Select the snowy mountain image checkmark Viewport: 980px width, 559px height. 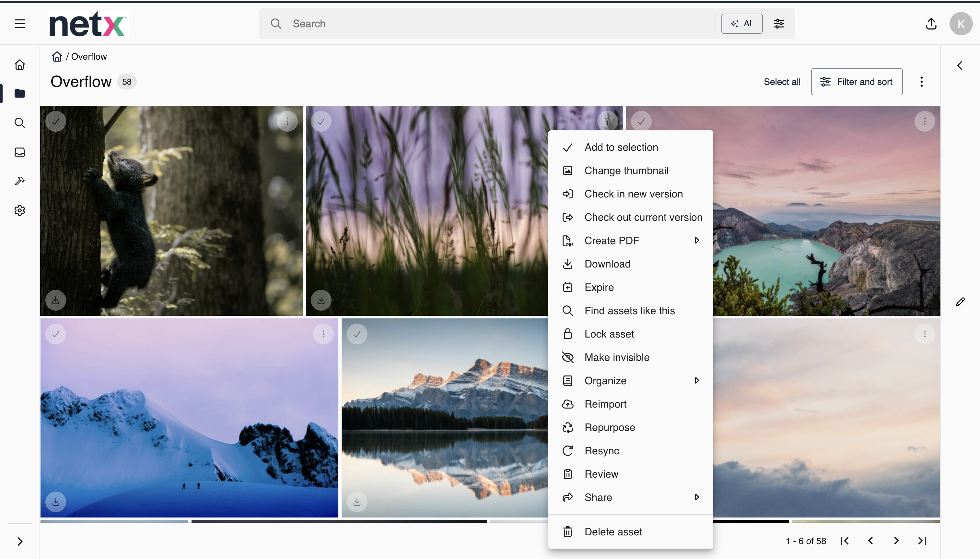point(56,334)
